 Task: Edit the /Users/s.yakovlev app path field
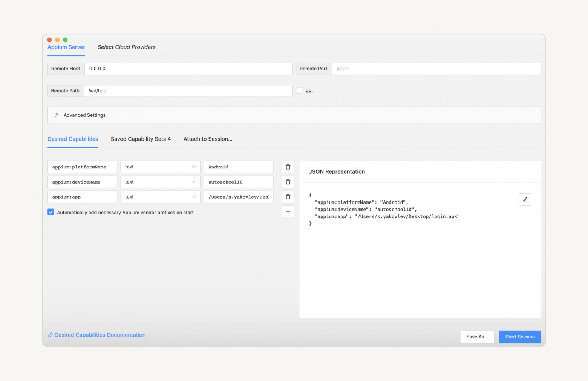[239, 197]
